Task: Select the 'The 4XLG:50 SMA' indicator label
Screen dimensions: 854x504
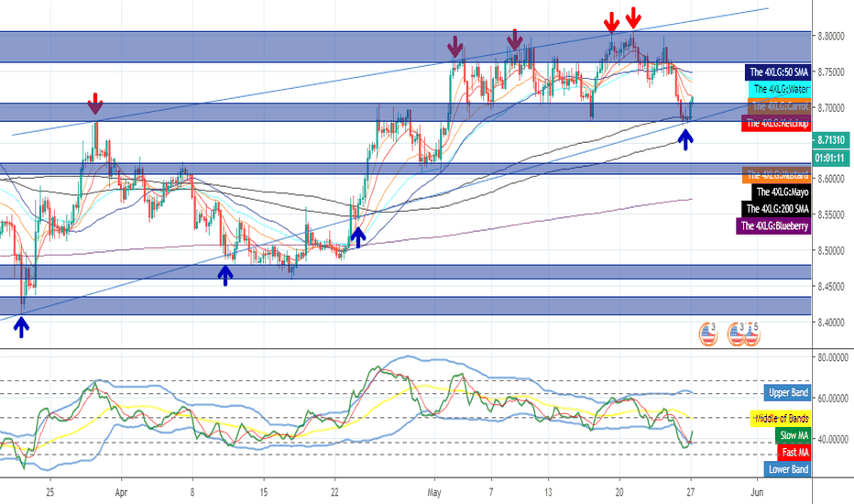Action: [778, 71]
